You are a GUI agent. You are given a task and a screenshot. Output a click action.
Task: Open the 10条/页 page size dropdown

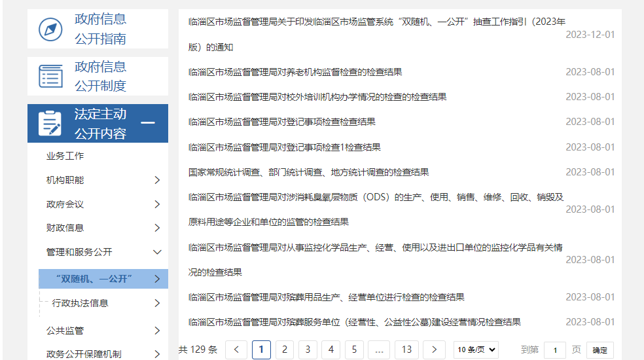click(x=476, y=350)
